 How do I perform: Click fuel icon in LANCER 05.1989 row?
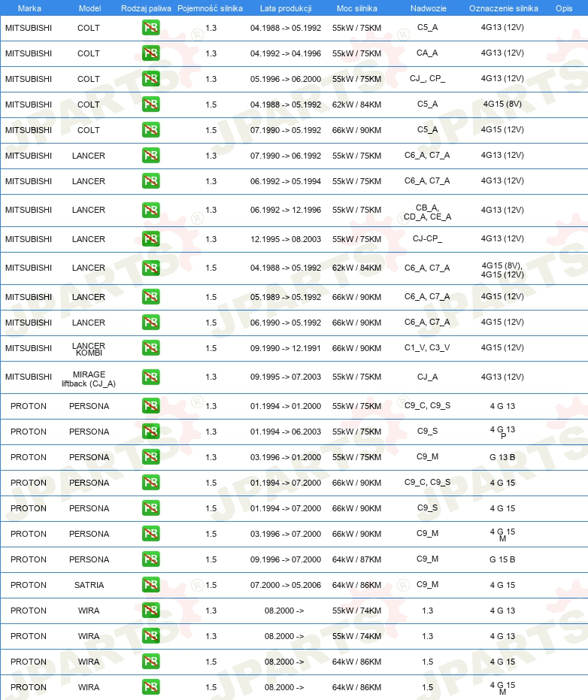(x=151, y=297)
